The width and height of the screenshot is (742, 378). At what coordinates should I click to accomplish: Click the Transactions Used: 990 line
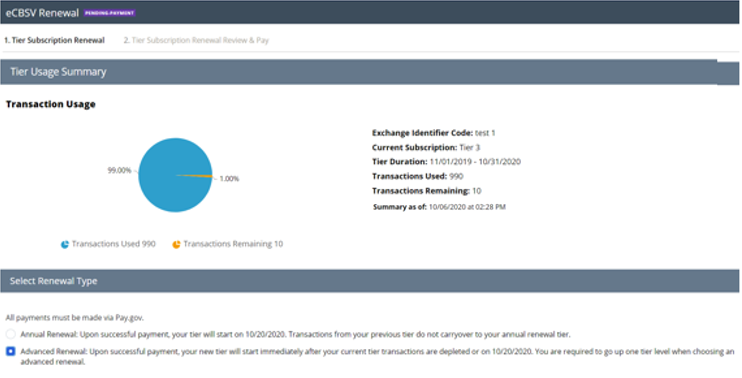[x=417, y=176]
